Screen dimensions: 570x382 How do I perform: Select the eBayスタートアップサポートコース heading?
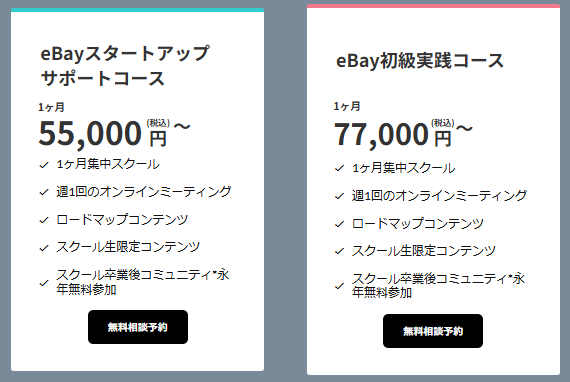125,66
